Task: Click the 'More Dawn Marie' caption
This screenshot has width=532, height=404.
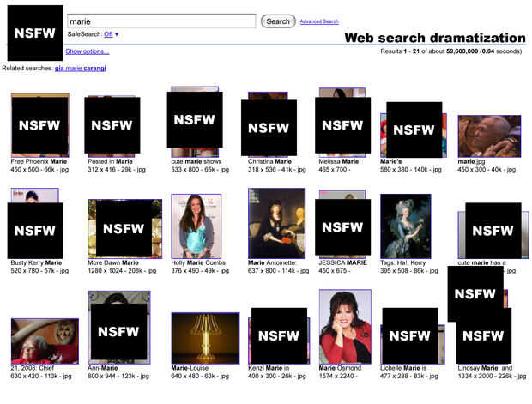Action: click(x=113, y=262)
